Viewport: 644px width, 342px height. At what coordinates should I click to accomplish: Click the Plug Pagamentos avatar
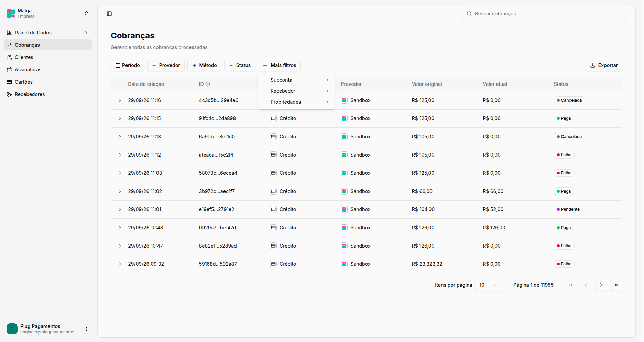point(12,329)
